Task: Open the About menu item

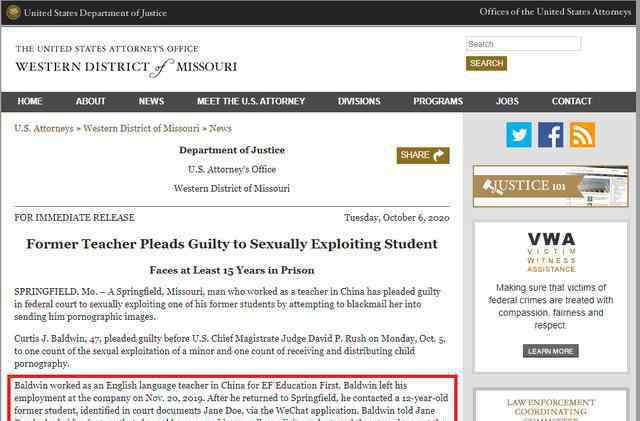Action: click(x=91, y=101)
